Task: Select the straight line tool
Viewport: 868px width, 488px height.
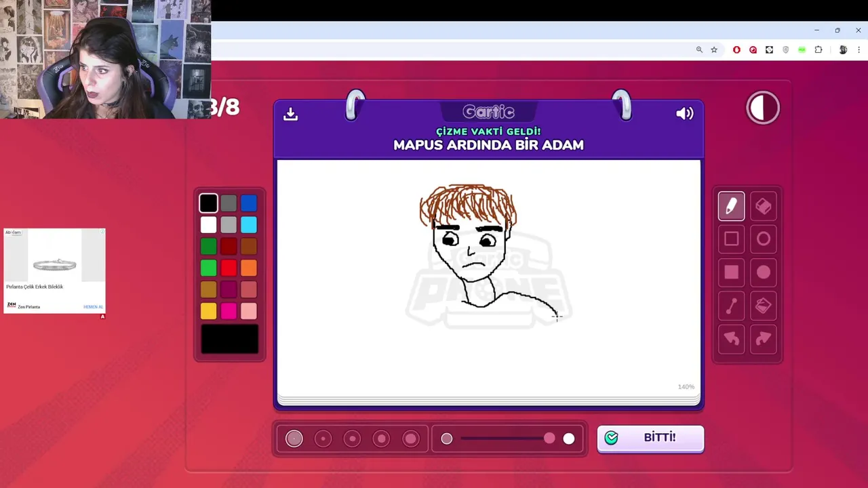Action: [731, 306]
